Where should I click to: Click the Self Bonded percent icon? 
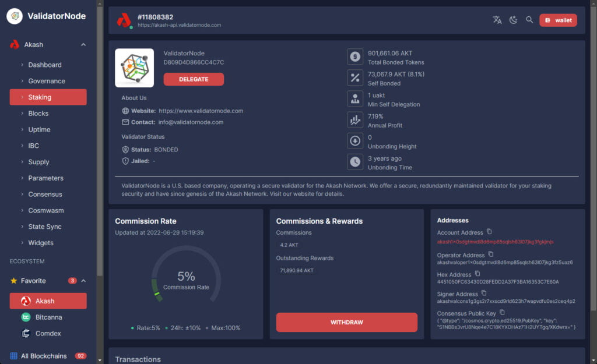coord(355,77)
